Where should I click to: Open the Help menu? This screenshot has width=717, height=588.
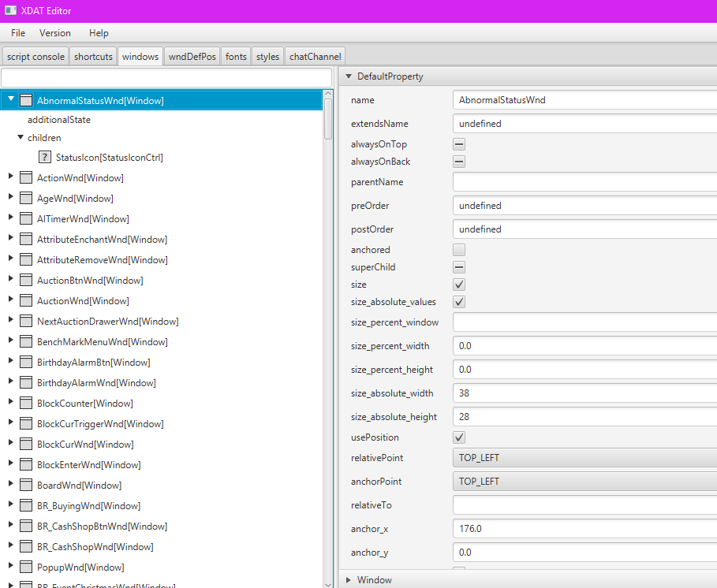tap(99, 33)
